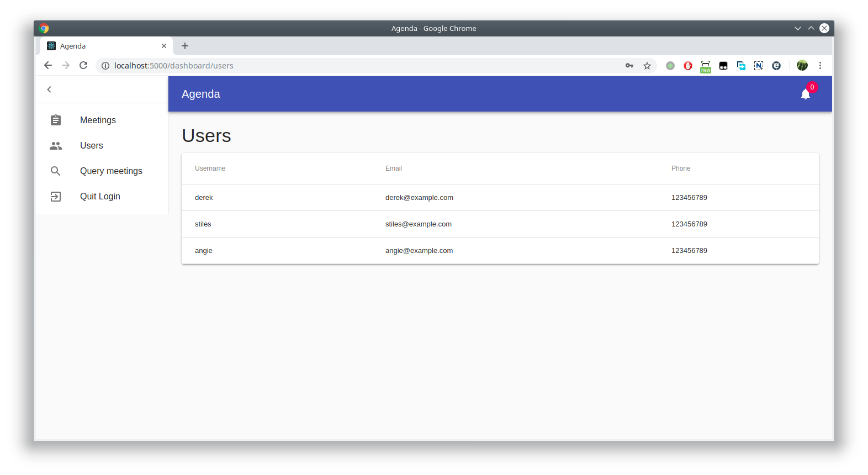
Task: Click the dark circular extension icon
Action: coord(776,66)
